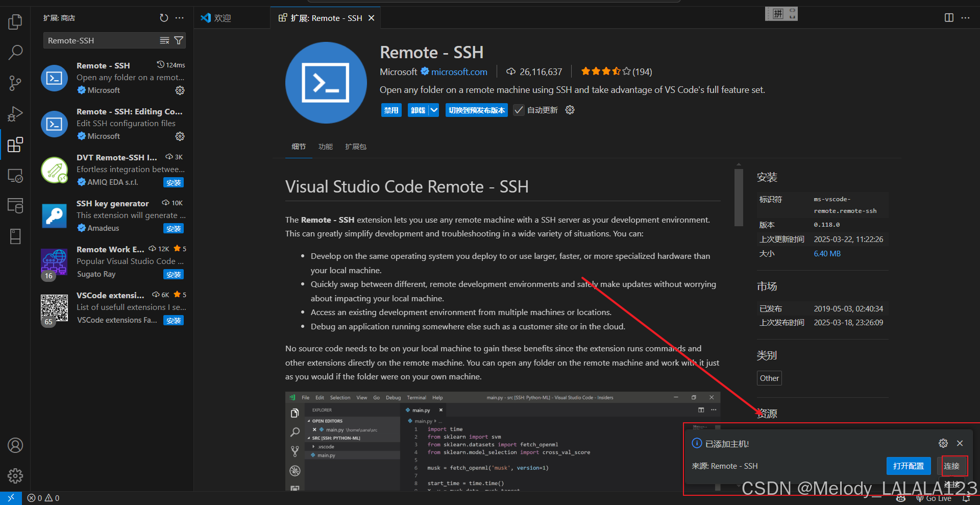Install SSH key generator extension
The width and height of the screenshot is (980, 505).
coord(174,228)
